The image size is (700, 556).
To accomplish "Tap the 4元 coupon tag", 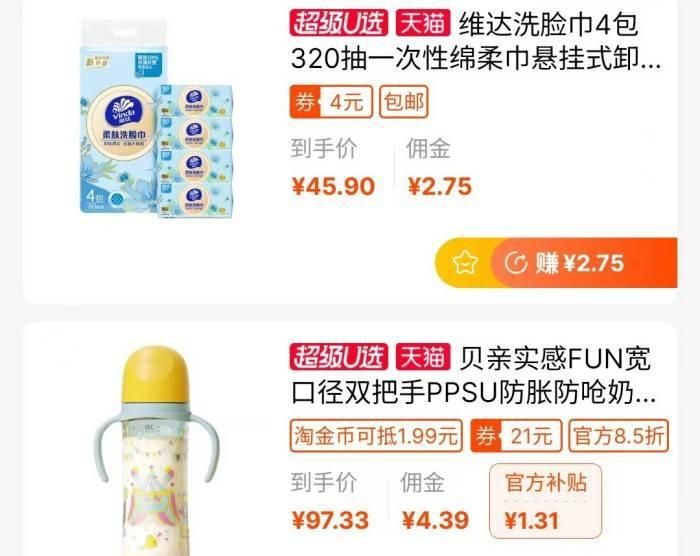I will pos(331,102).
